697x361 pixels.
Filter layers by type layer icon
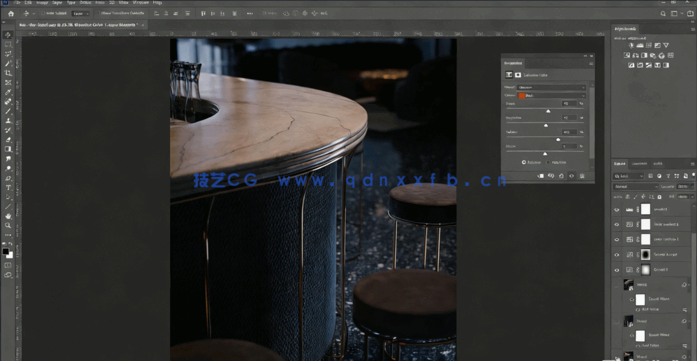coord(667,176)
